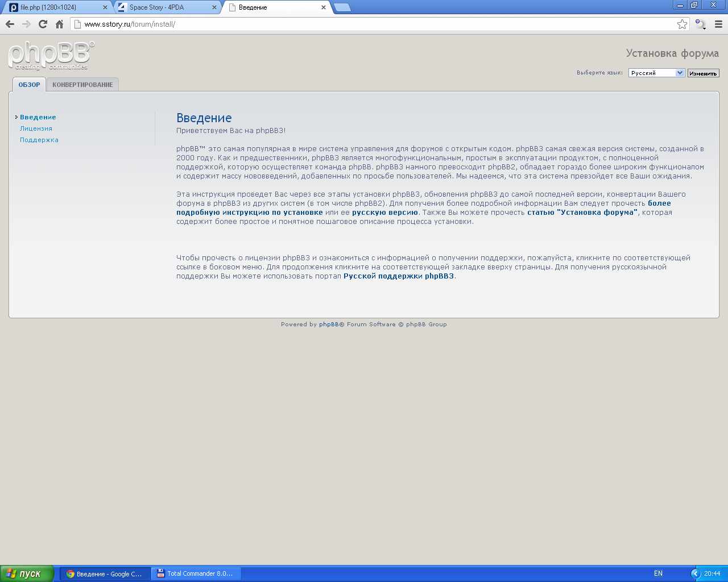Open the Поддержка sidebar link
728x582 pixels.
[x=39, y=140]
